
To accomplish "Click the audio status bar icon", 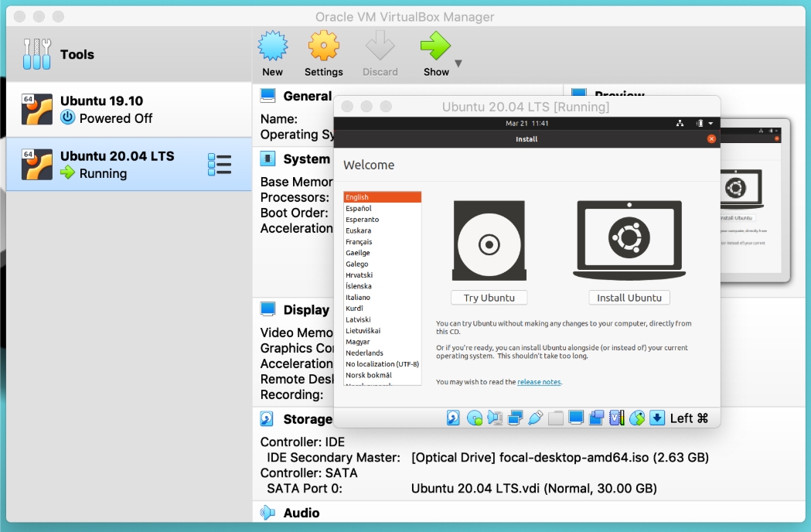I will pos(495,418).
